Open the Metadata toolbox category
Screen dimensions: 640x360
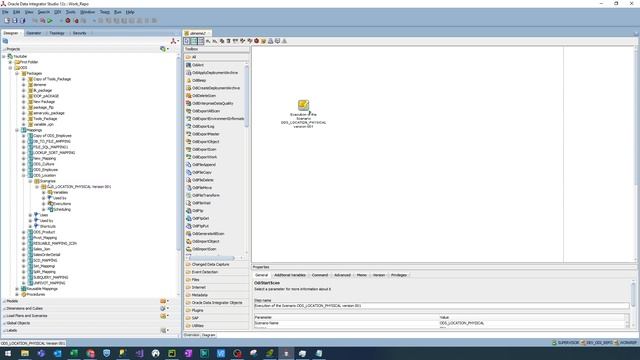point(216,295)
